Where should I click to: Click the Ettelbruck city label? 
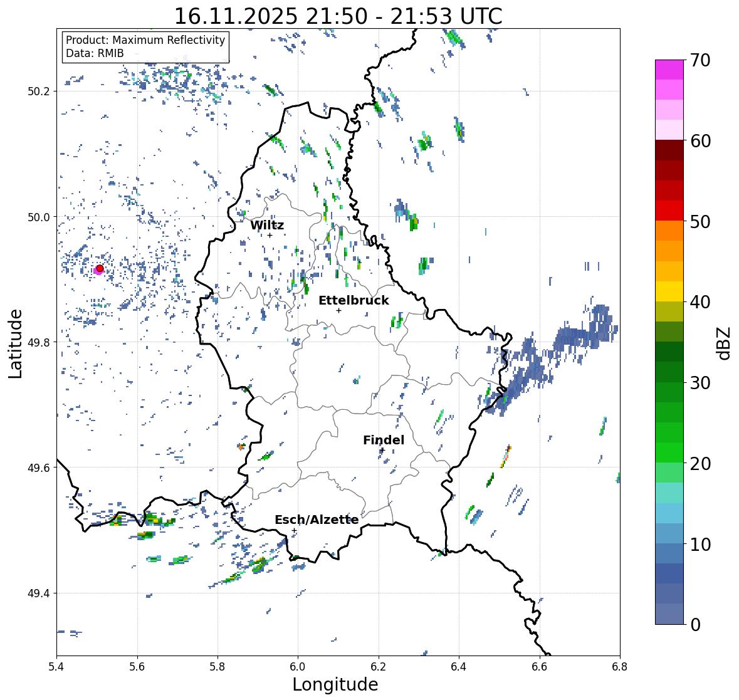(354, 300)
